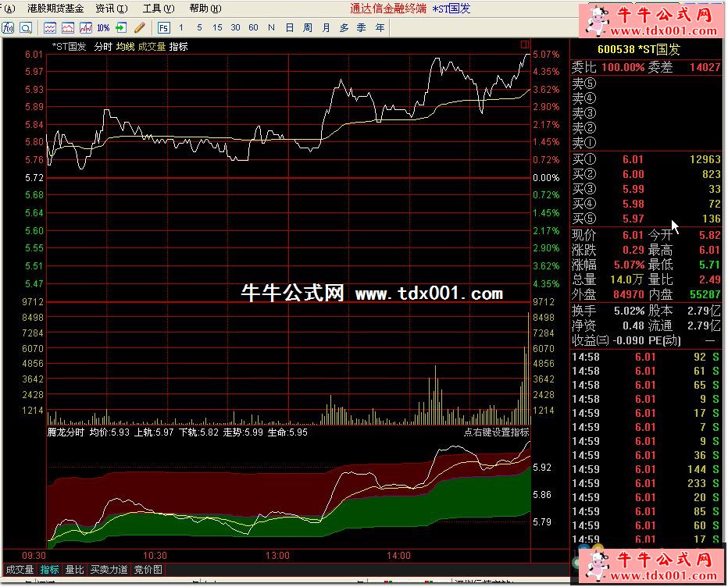This screenshot has height=587, width=728.
Task: Click the 换手 5.02% turnover value
Action: coord(629,311)
